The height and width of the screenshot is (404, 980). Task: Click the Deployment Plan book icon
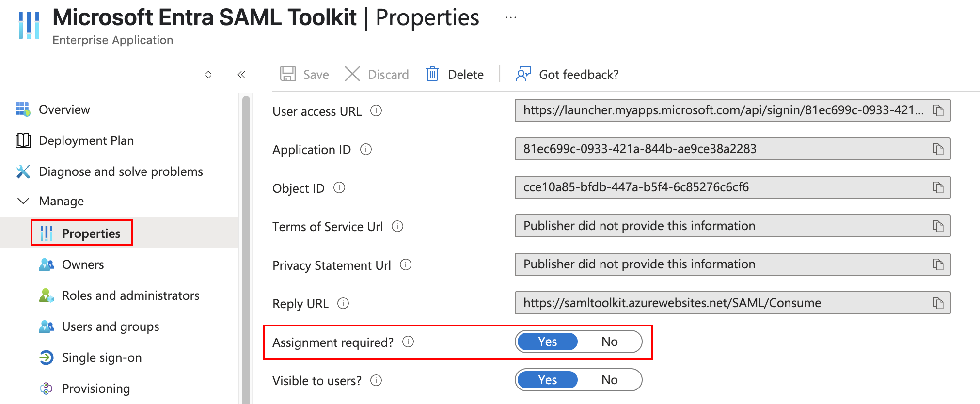pyautogui.click(x=23, y=140)
